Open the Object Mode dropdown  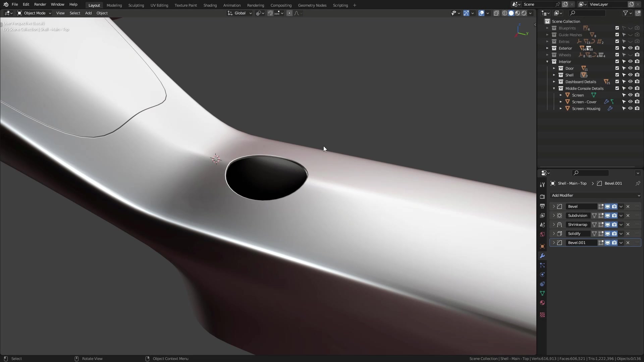pyautogui.click(x=34, y=13)
